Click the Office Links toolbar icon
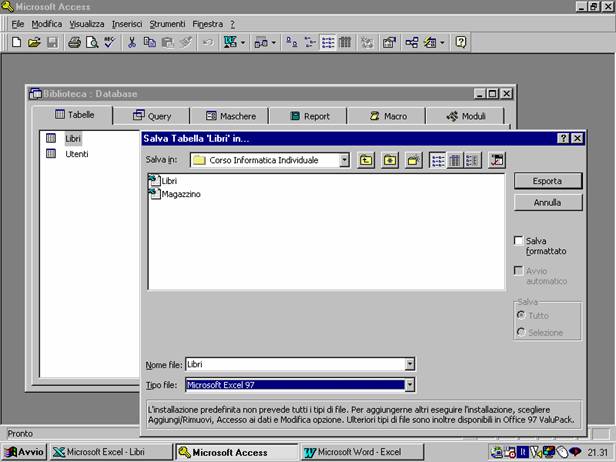The width and height of the screenshot is (616, 462). (x=230, y=42)
